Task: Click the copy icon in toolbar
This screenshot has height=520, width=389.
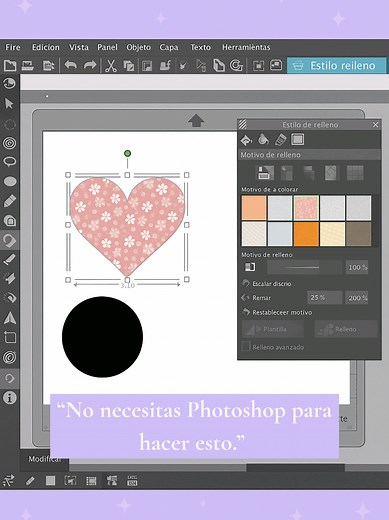Action: pyautogui.click(x=129, y=66)
